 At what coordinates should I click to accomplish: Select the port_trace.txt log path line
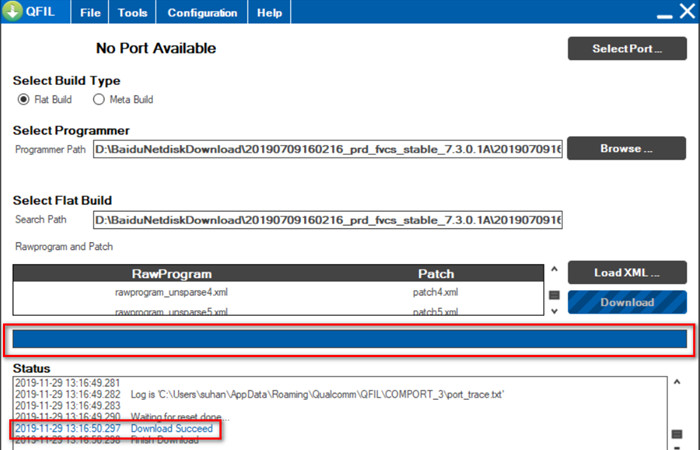[x=259, y=395]
